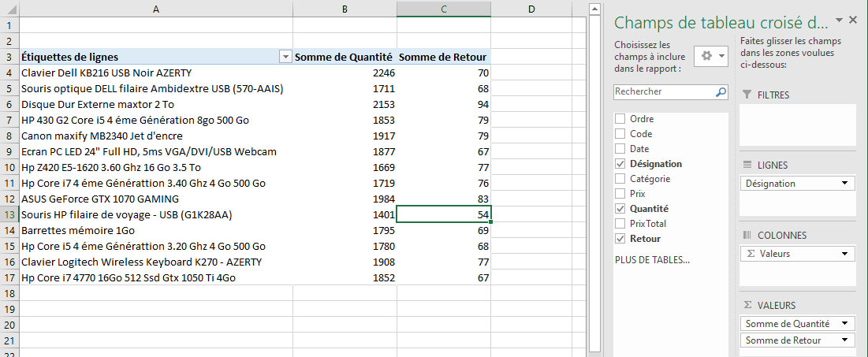Check the Prix field checkbox

[620, 194]
